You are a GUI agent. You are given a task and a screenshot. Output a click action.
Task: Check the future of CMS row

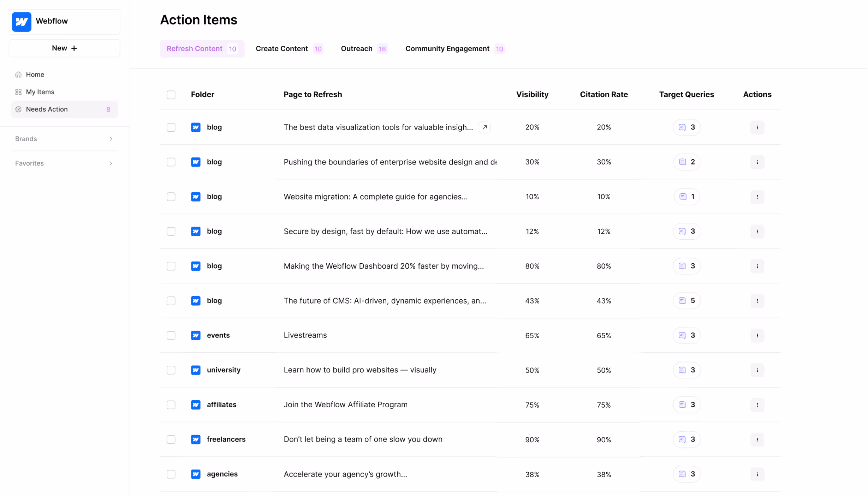(171, 301)
